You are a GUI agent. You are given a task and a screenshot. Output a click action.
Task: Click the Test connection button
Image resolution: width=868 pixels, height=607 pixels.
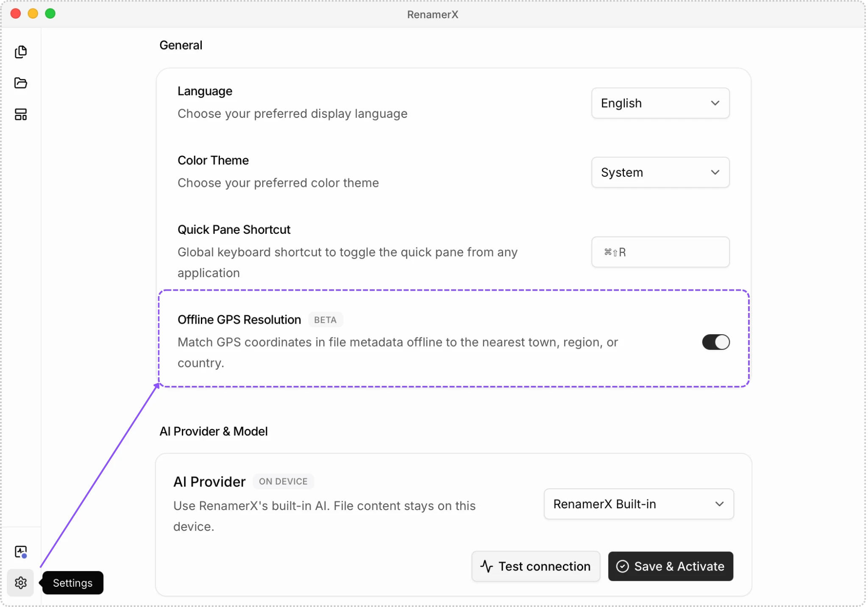pos(536,566)
